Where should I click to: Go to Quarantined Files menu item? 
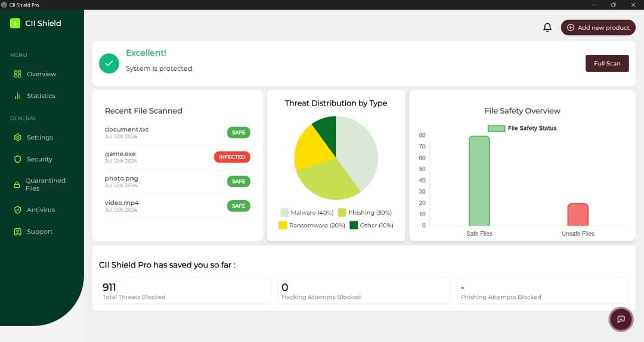point(45,185)
